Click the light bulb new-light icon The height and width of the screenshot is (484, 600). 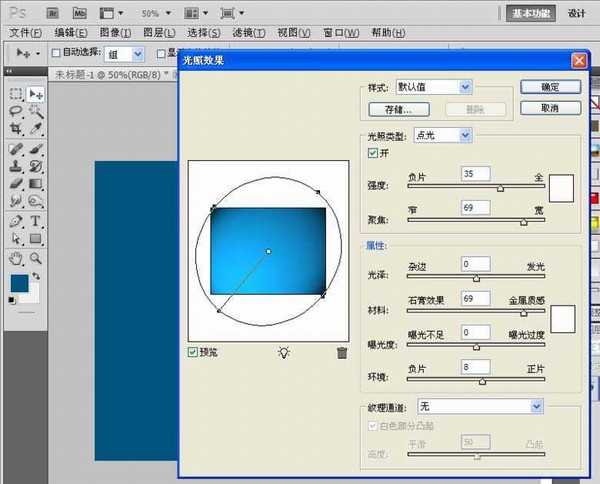pyautogui.click(x=283, y=352)
